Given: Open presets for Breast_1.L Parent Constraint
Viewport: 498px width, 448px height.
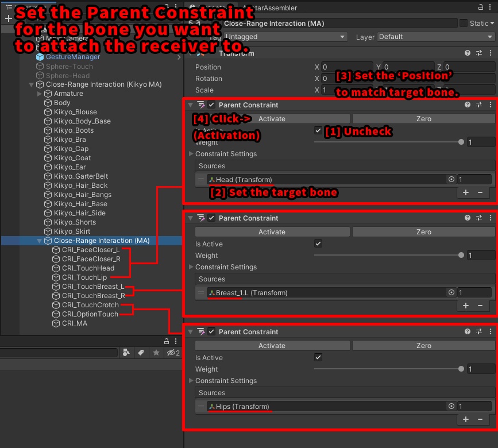Looking at the screenshot, I should tap(479, 218).
